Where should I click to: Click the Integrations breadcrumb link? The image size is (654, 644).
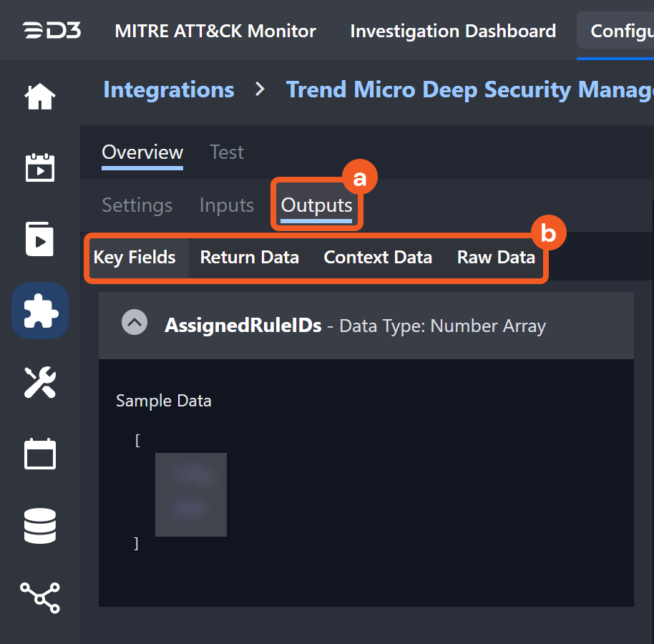point(169,90)
